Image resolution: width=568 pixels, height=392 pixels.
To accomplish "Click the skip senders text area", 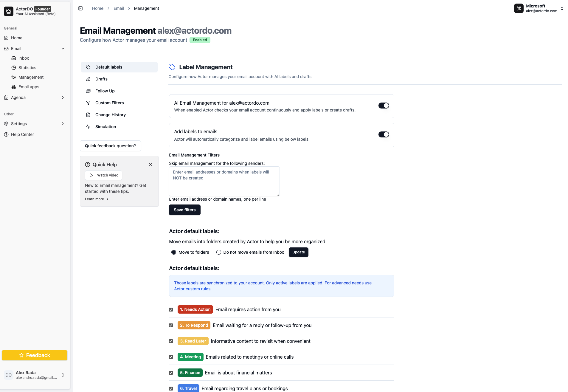I will pos(224,181).
